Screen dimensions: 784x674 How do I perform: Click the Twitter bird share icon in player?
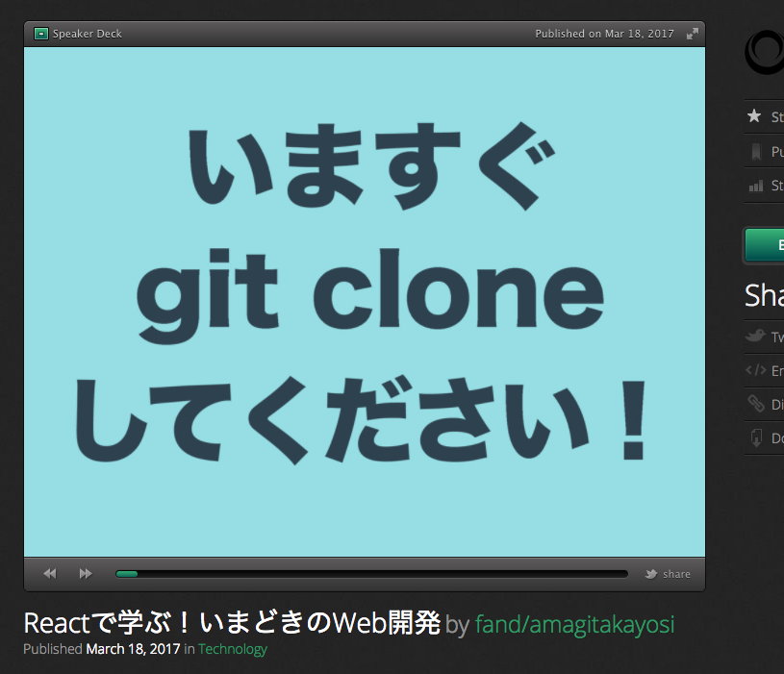(651, 574)
